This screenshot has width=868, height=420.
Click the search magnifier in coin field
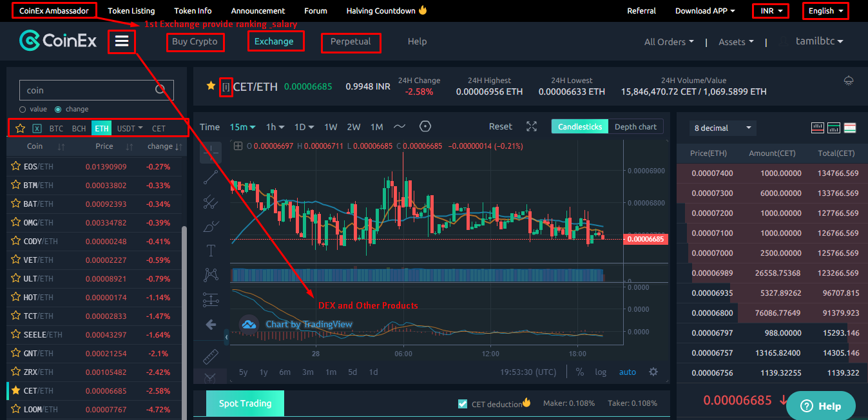click(160, 90)
